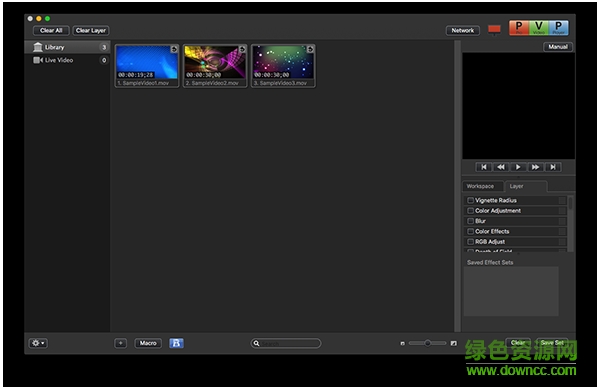The height and width of the screenshot is (389, 600).
Task: Enable the Color Adjustment effect checkbox
Action: [x=471, y=211]
